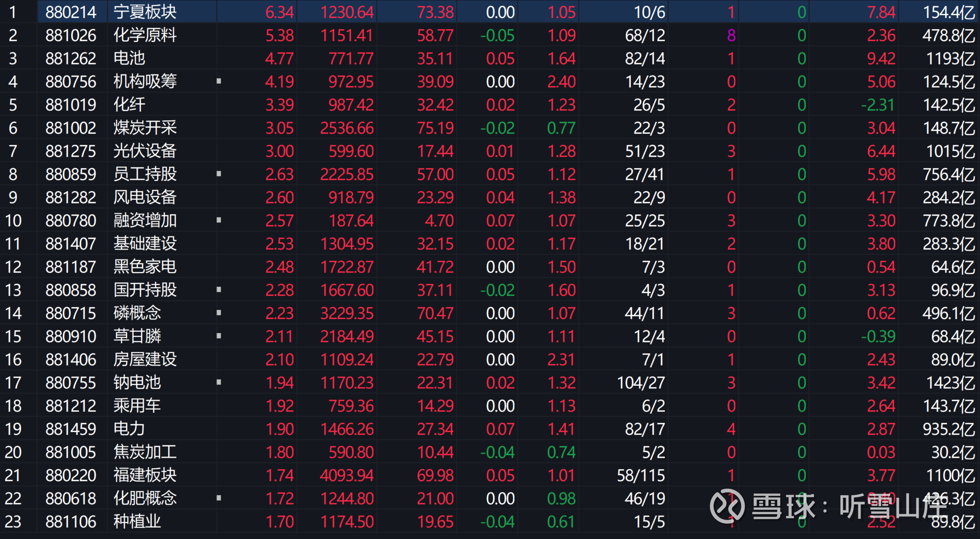980x539 pixels.
Task: Select the 电力 sector row
Action: pyautogui.click(x=129, y=429)
